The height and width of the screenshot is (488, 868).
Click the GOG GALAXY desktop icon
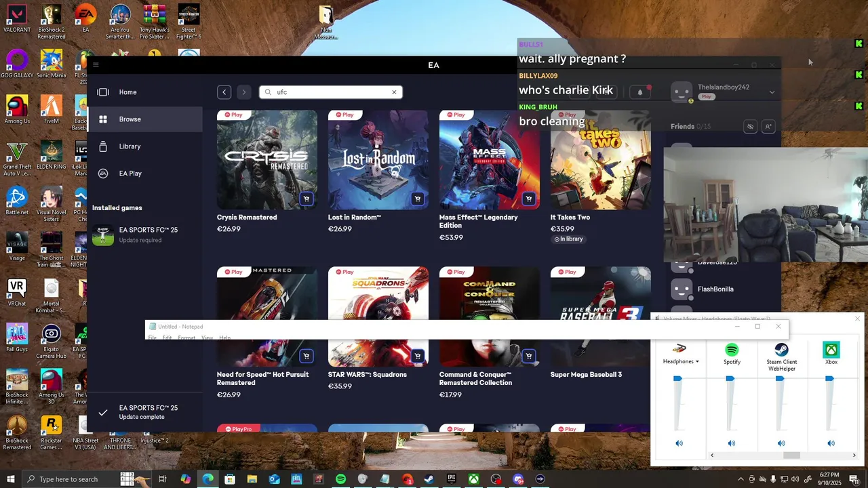click(17, 65)
